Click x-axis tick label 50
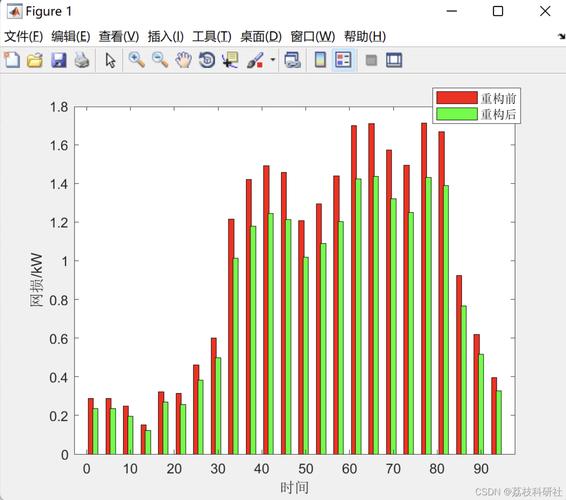 (305, 469)
